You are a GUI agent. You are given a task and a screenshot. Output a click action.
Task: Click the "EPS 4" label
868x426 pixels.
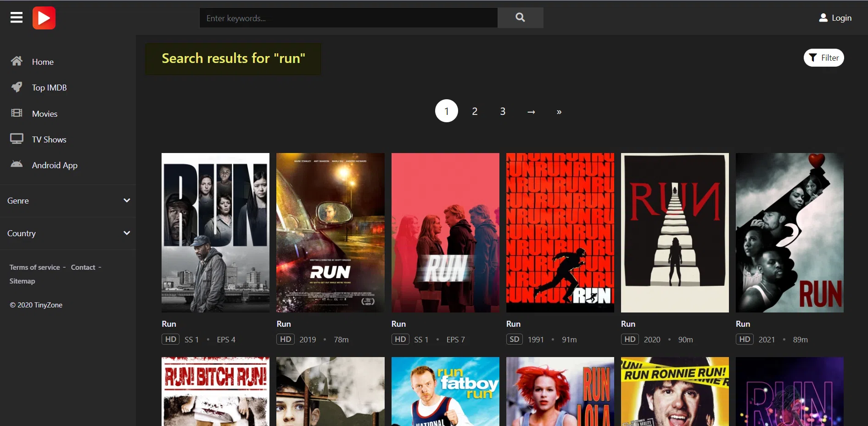point(226,340)
